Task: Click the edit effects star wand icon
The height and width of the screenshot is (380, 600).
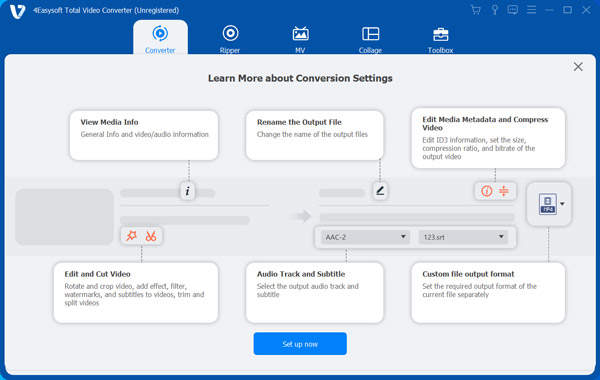Action: pos(132,236)
